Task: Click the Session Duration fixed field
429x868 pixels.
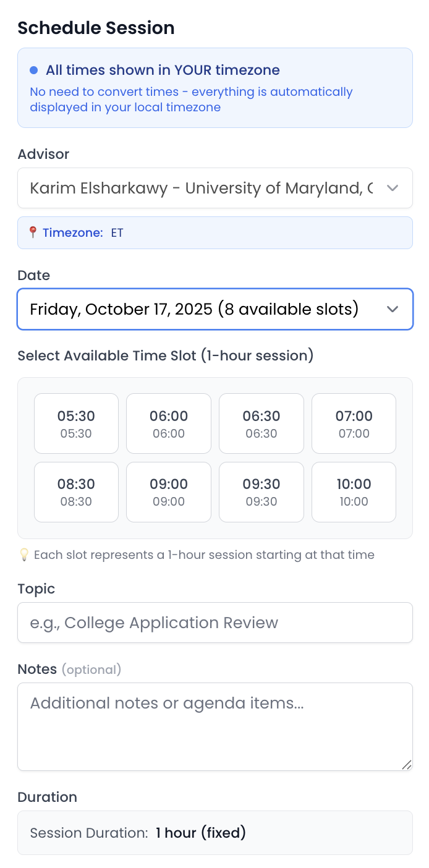Action: coord(214,833)
